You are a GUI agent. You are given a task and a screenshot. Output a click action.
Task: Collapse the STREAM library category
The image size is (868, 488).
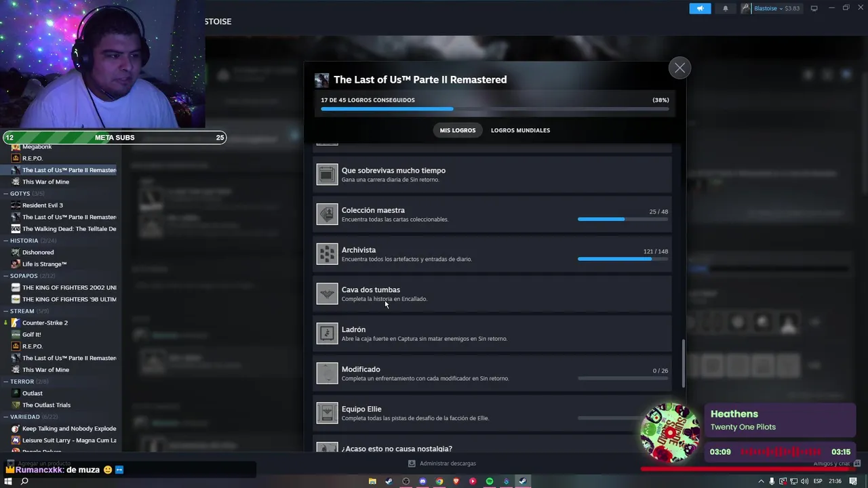(6, 311)
